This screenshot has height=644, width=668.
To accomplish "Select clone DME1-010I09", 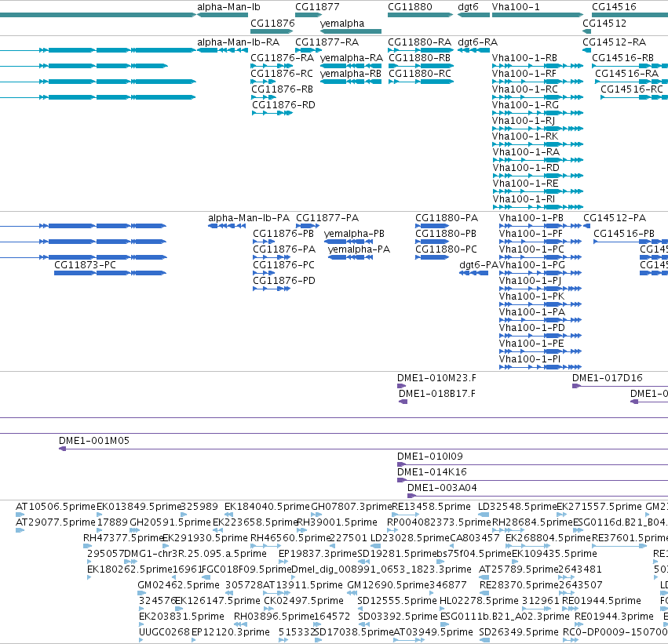I will [x=430, y=457].
